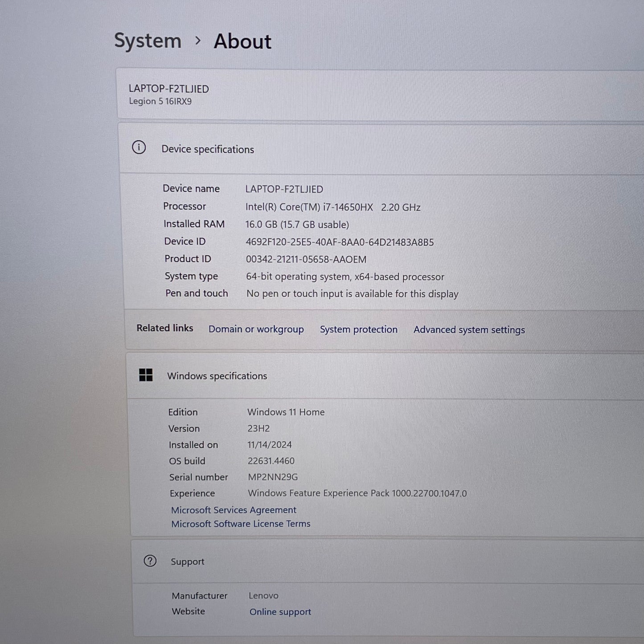Image resolution: width=644 pixels, height=644 pixels.
Task: Select the serial number MP2NN29G
Action: click(x=273, y=477)
